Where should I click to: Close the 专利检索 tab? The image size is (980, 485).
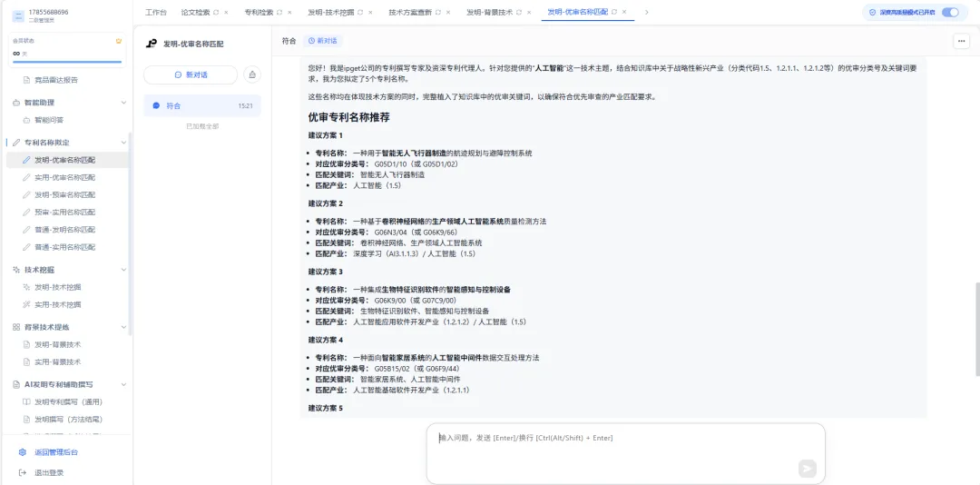pos(289,13)
